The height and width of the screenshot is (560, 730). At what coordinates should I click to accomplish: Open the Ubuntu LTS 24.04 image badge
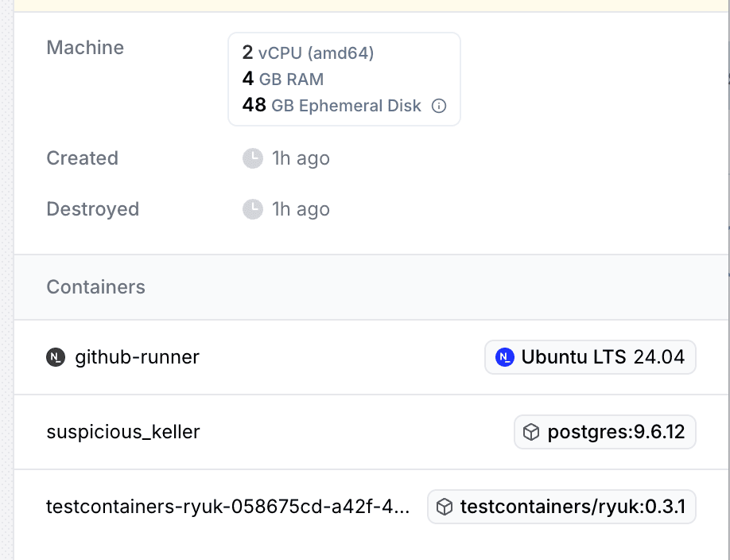point(590,357)
